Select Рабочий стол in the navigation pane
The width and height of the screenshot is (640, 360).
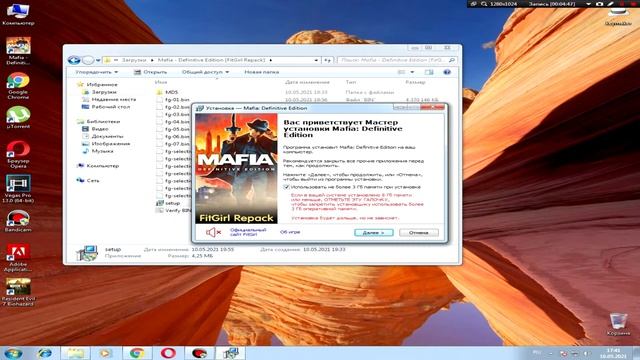[106, 107]
